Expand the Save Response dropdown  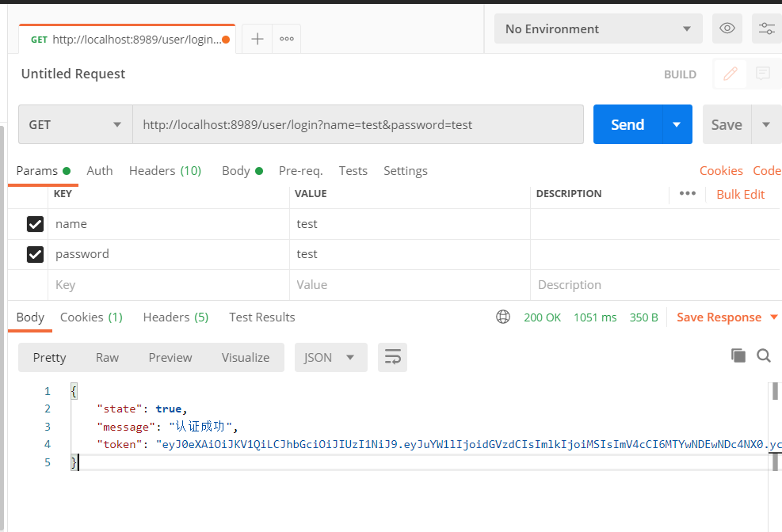[x=773, y=317]
